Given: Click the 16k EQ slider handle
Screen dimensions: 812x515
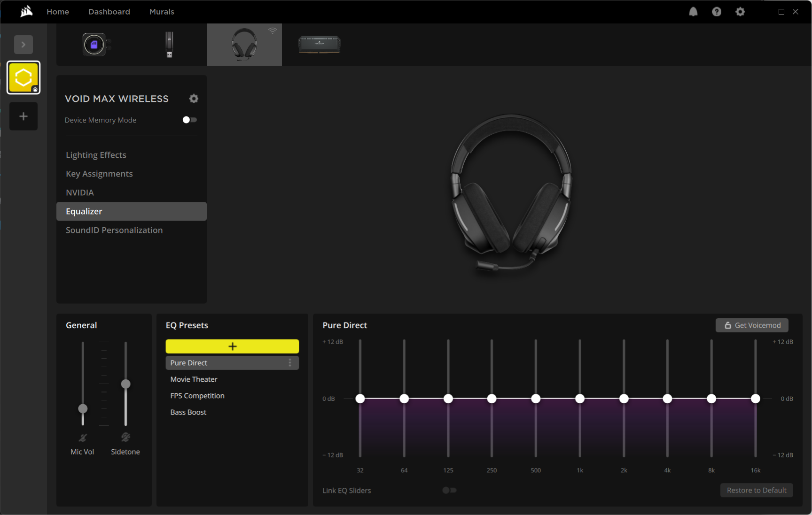Looking at the screenshot, I should (x=756, y=399).
